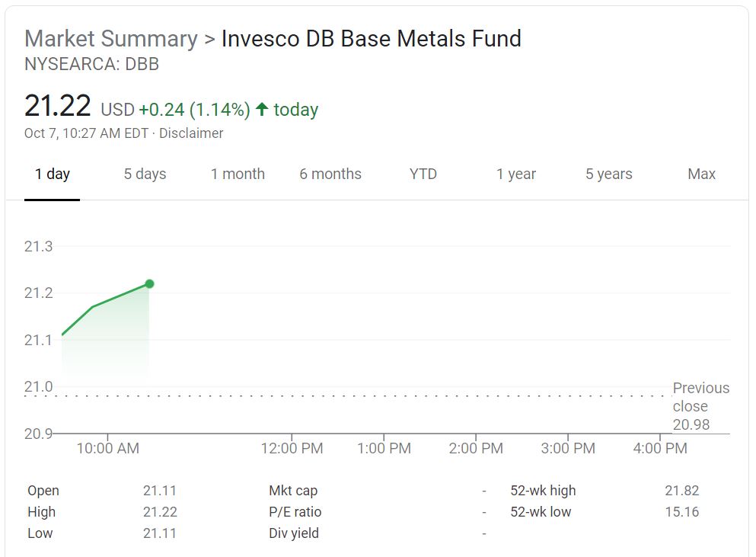
Task: Select the 1 day tab
Action: coord(52,174)
